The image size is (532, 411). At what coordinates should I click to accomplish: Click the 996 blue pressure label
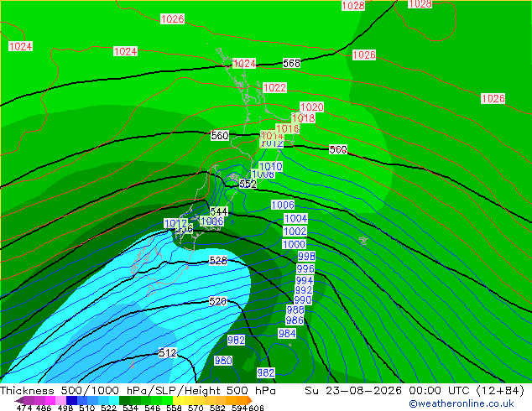(305, 269)
